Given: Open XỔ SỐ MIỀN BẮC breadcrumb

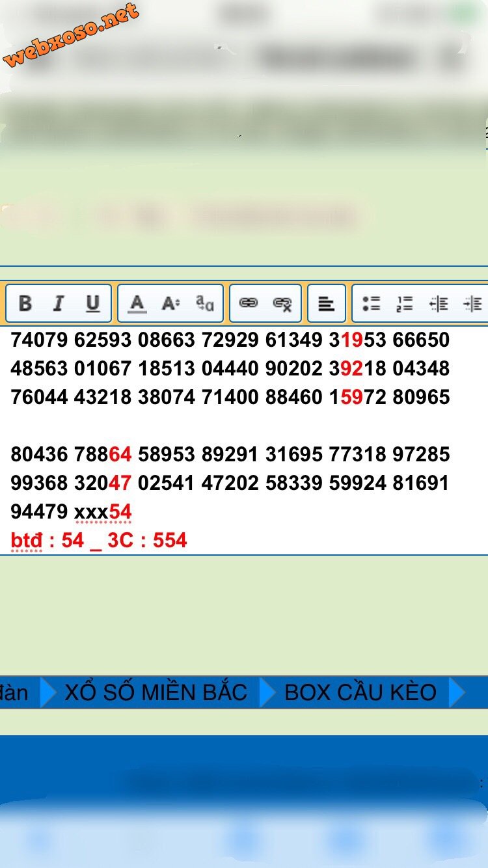Looking at the screenshot, I should coord(156,692).
